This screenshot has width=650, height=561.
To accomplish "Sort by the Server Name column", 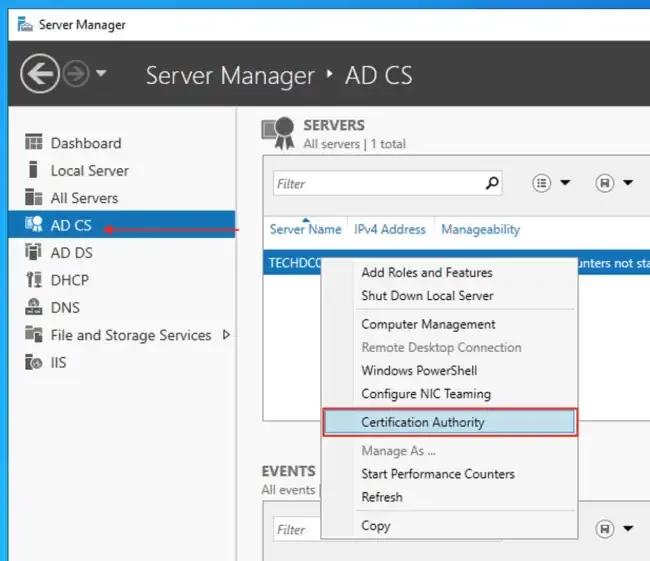I will [306, 229].
